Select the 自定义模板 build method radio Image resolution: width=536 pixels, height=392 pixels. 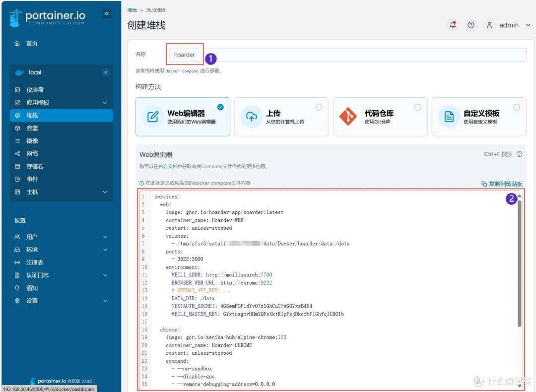point(517,107)
